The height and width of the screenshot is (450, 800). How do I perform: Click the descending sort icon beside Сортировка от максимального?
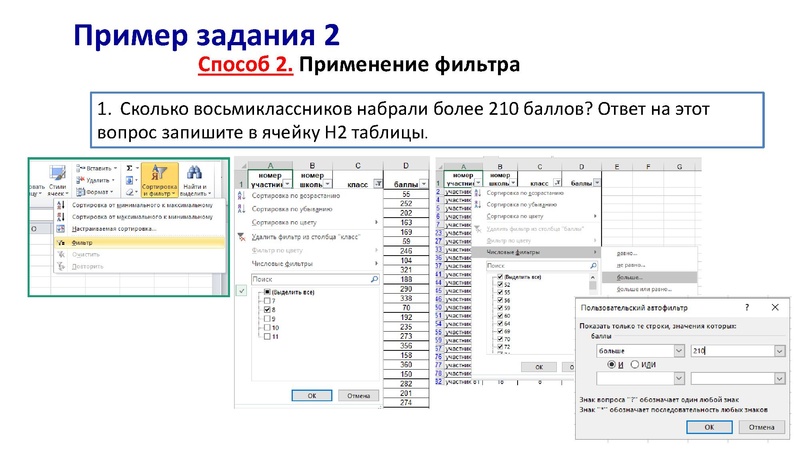[61, 217]
